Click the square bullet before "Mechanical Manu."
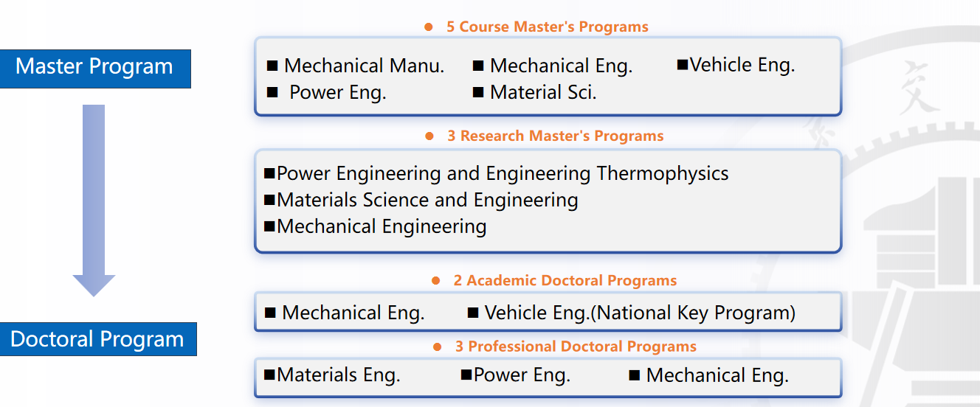980x407 pixels. 272,66
